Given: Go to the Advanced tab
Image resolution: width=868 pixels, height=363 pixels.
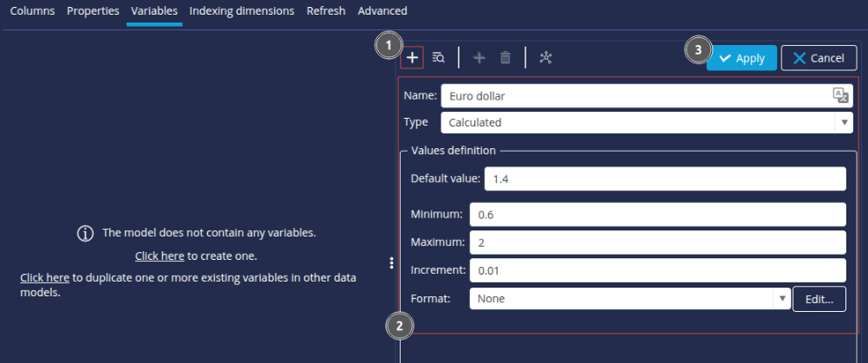Looking at the screenshot, I should [382, 11].
